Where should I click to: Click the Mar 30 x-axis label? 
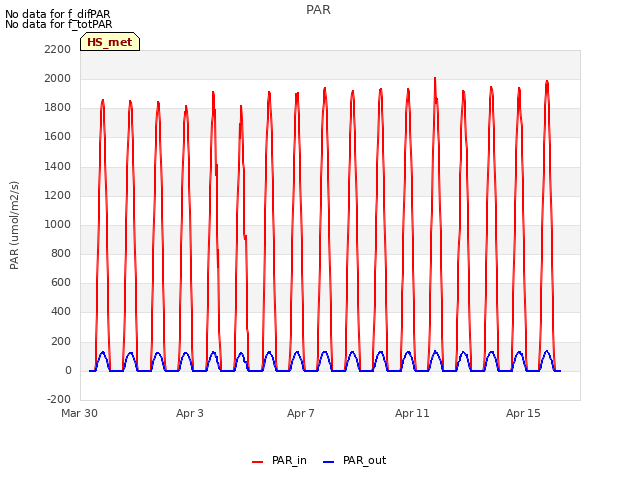click(x=80, y=413)
